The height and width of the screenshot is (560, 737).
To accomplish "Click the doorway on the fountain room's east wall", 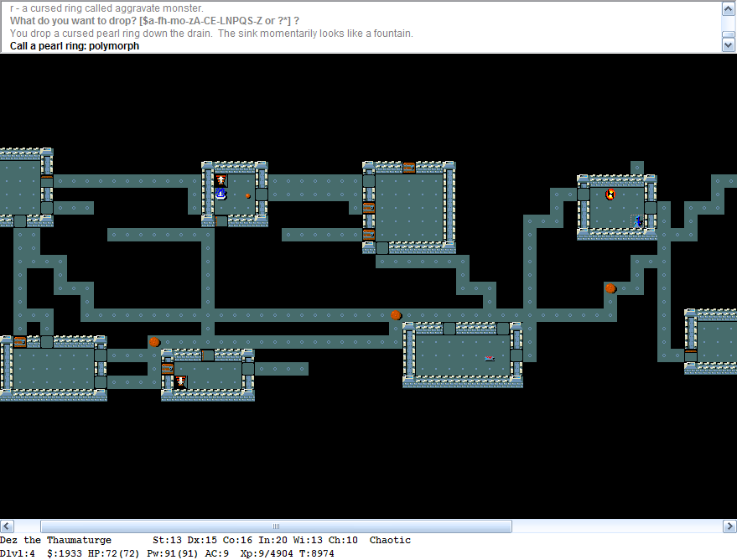I will click(x=262, y=194).
